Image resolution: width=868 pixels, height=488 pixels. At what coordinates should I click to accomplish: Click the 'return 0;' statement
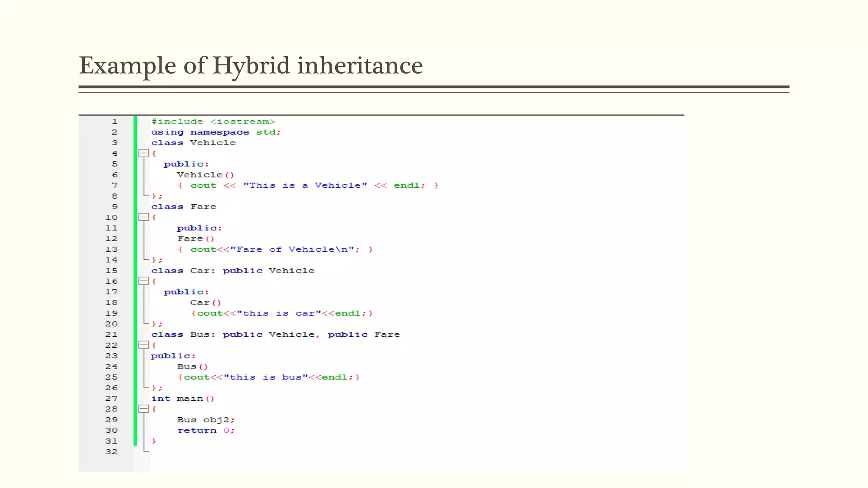[x=206, y=431]
